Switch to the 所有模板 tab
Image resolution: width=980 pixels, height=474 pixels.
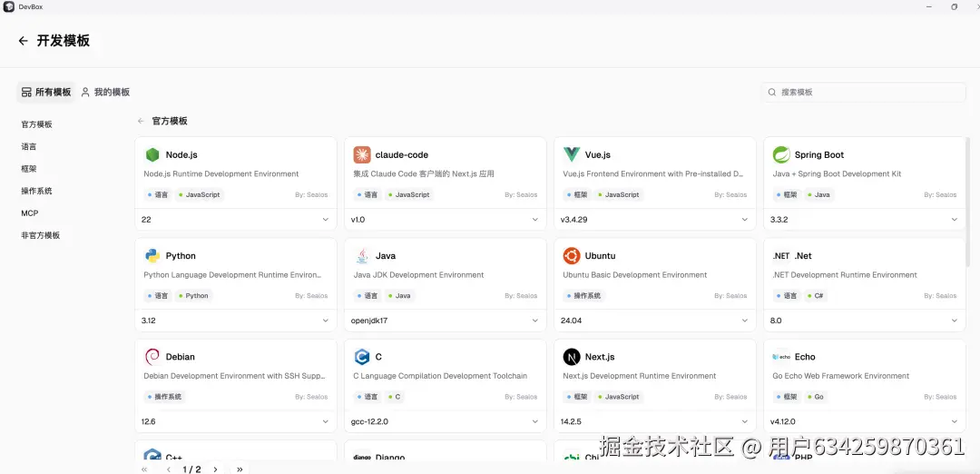point(45,92)
